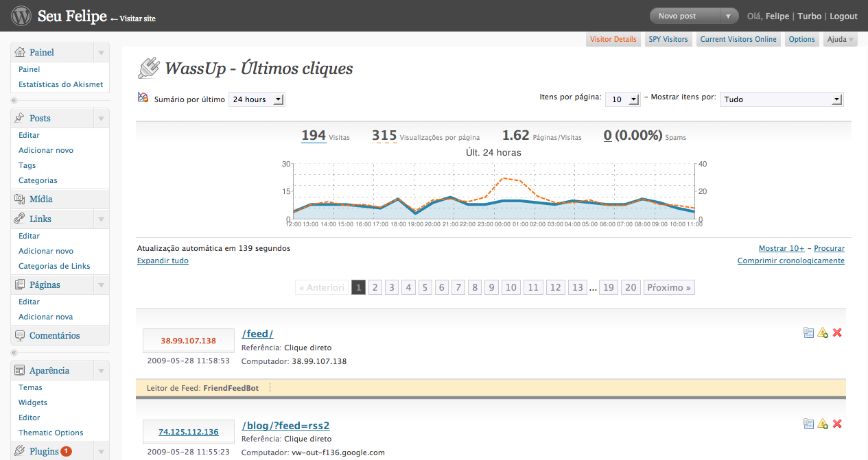
Task: Open the Sumário por último 24 hours dropdown
Action: [x=257, y=99]
